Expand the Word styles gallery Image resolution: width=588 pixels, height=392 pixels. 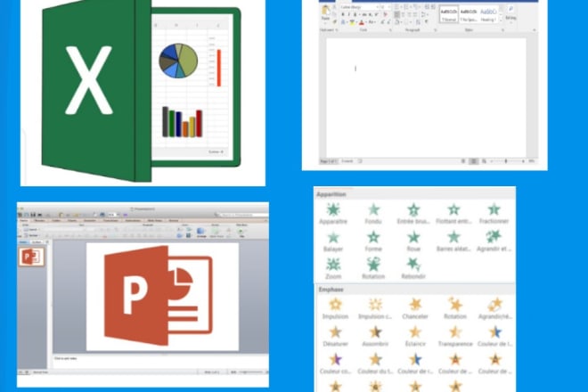click(x=501, y=20)
